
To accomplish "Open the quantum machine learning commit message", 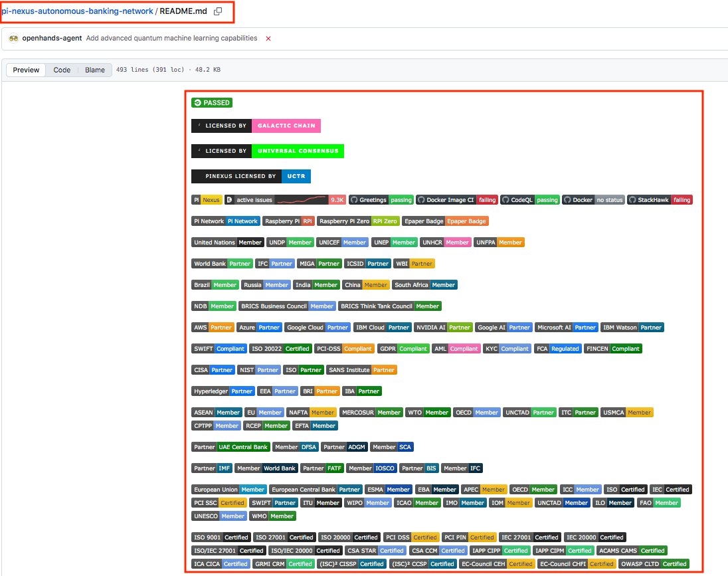I will [x=172, y=39].
